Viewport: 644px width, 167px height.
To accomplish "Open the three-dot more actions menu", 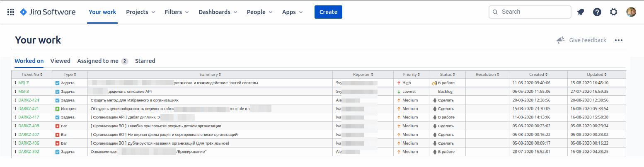I will 619,40.
